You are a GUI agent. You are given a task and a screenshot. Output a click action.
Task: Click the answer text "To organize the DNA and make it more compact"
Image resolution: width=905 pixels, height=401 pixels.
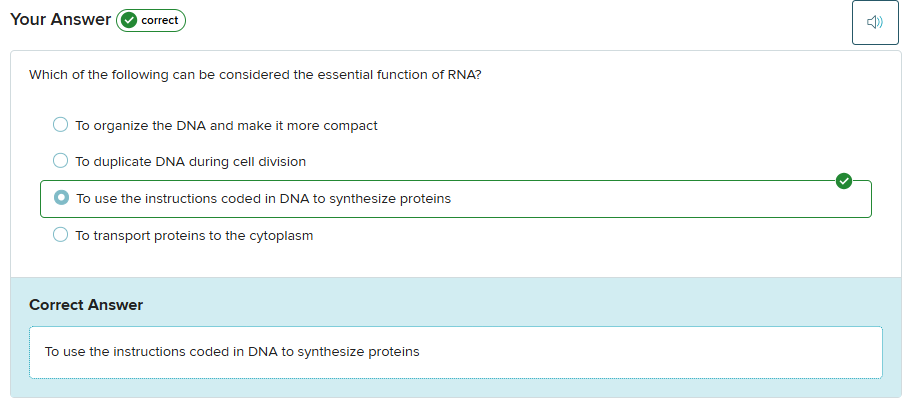click(x=226, y=126)
